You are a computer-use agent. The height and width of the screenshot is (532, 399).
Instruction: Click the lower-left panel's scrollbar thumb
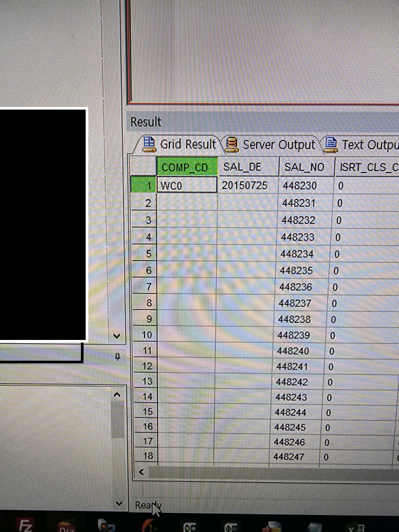tap(118, 420)
